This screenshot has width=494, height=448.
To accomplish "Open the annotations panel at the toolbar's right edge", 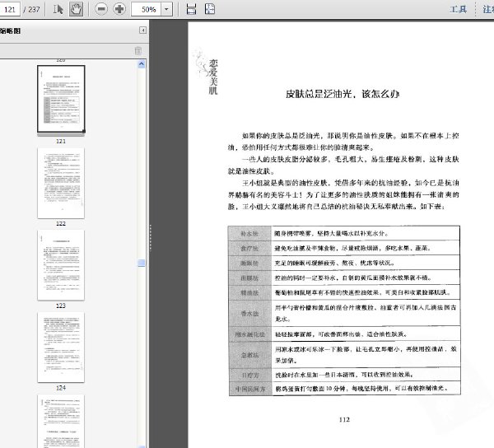I will click(488, 9).
